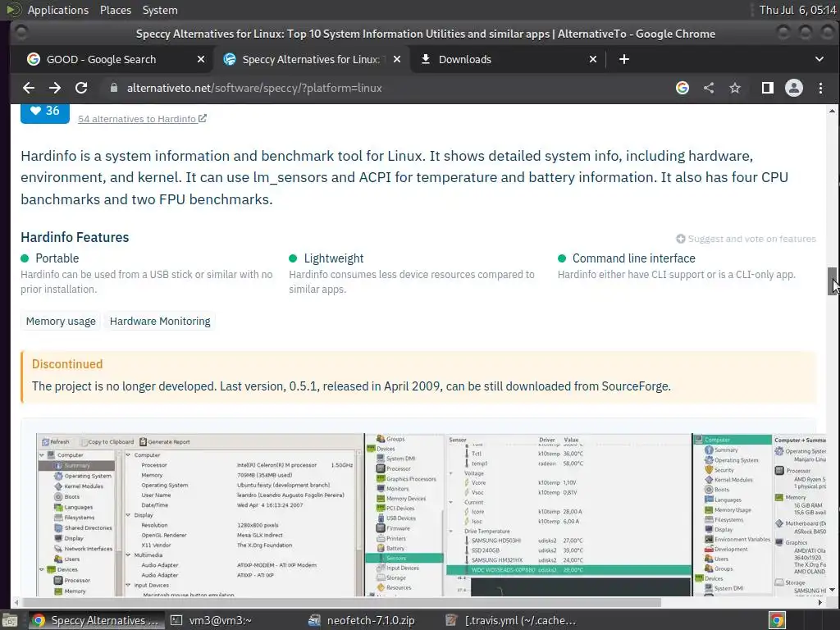
Task: Click the vertical scrollbar thumb
Action: point(833,281)
